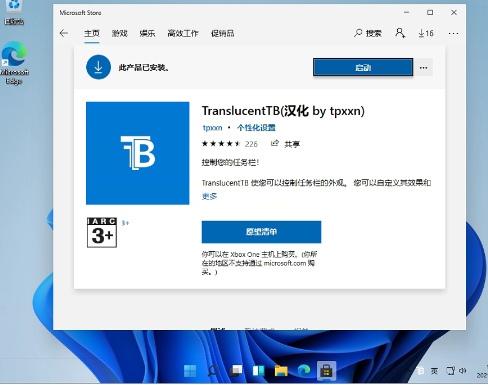Click the round download status icon
Screen dimensions: 488x385
pos(98,67)
